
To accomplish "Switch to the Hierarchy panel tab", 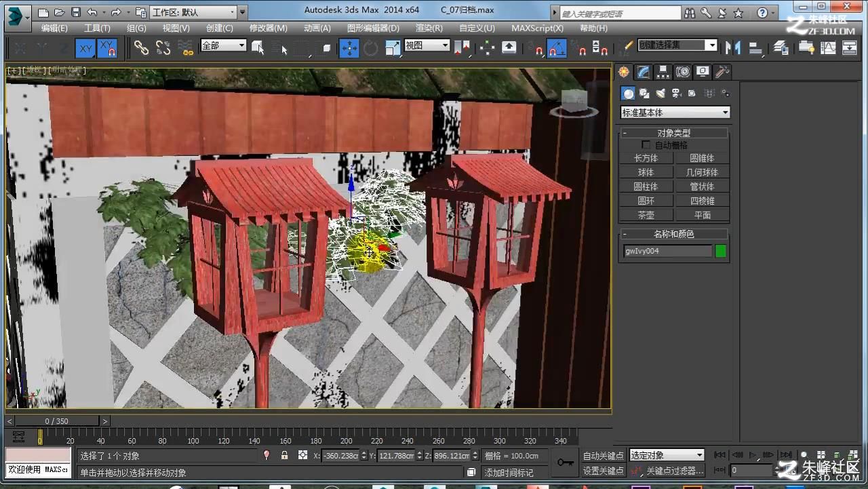I will [x=663, y=72].
